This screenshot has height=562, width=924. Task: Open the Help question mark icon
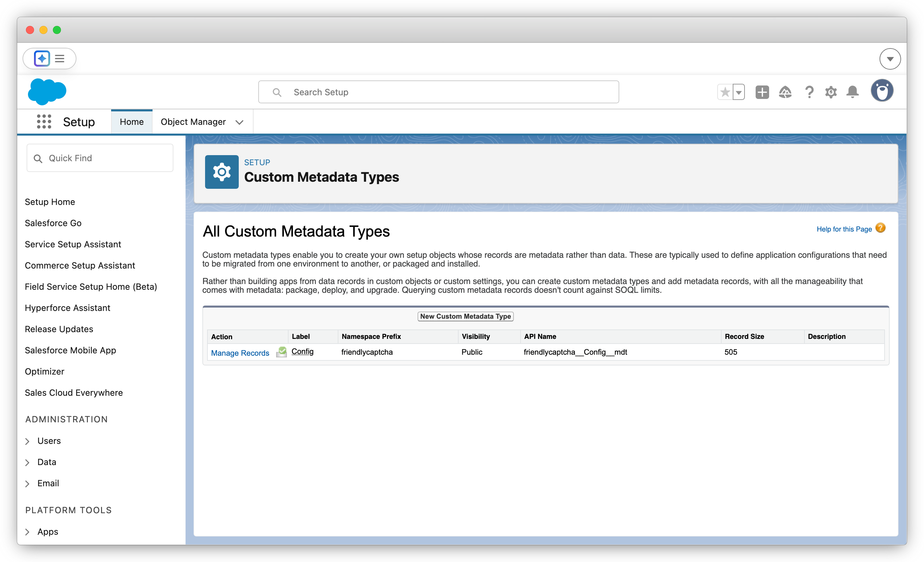click(x=809, y=92)
